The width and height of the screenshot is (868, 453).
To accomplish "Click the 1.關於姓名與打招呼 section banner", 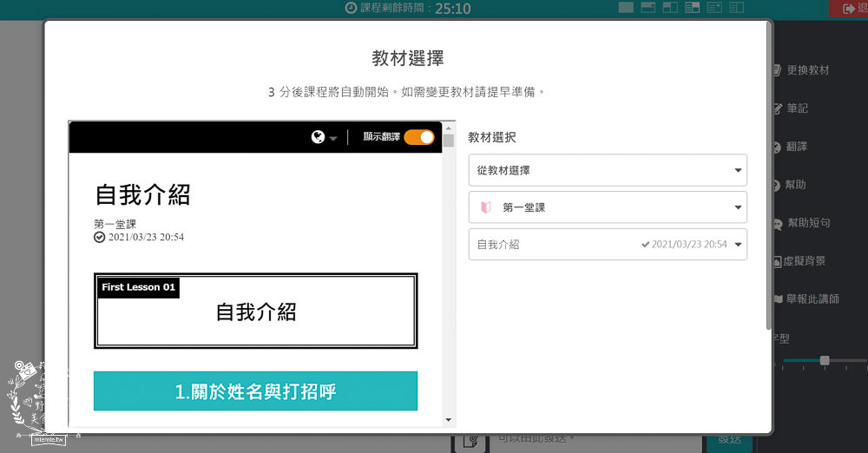I will [255, 391].
